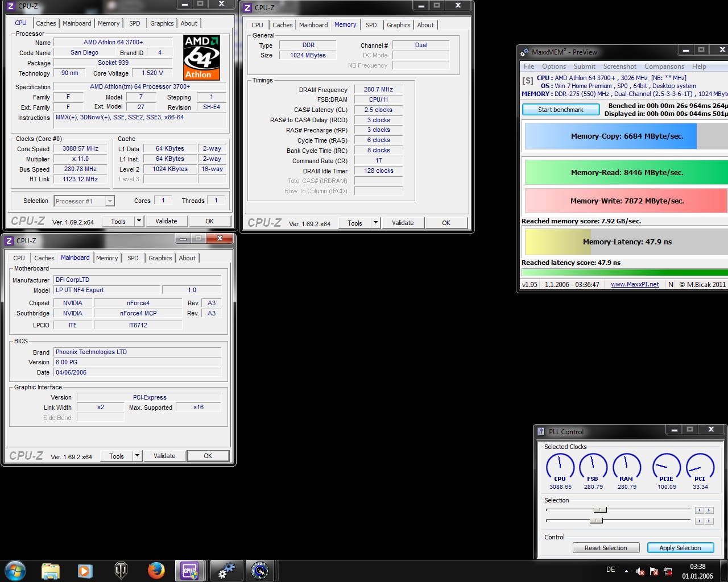
Task: Click Validate in the Memory CPU-Z window
Action: 403,223
